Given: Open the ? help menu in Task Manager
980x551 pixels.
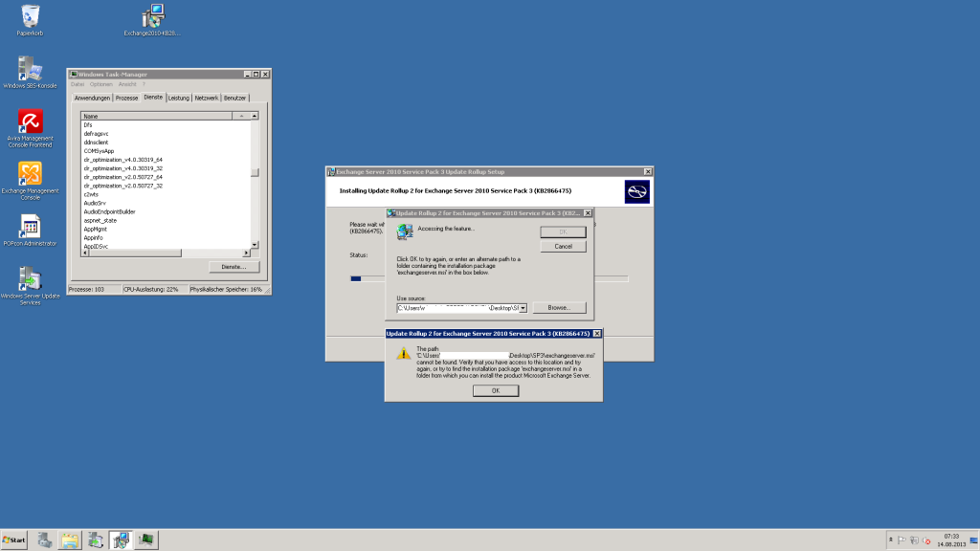Looking at the screenshot, I should point(144,84).
